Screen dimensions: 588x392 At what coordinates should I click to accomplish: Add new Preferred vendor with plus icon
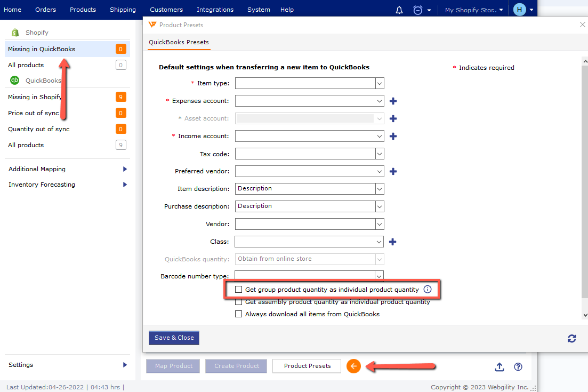(x=393, y=171)
